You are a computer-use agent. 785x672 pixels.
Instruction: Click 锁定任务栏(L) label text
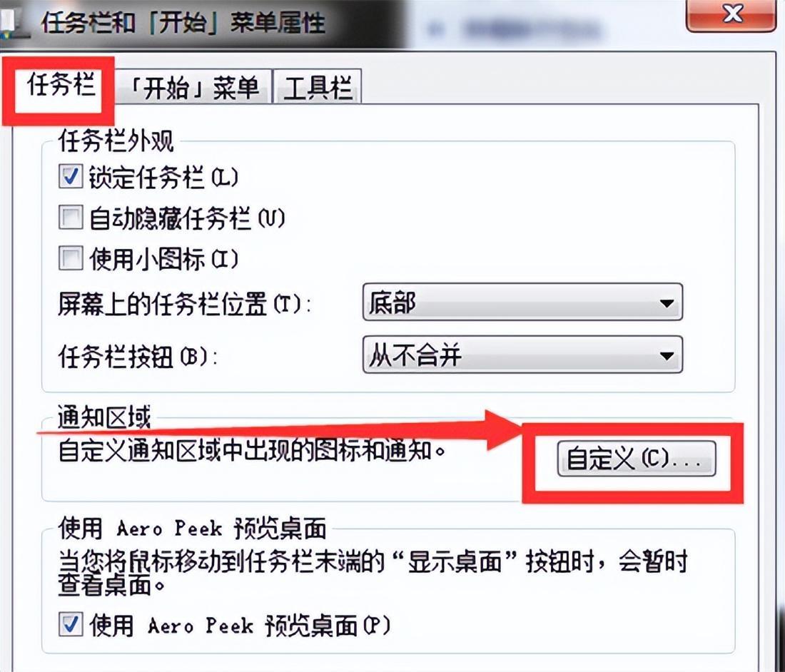(x=163, y=177)
